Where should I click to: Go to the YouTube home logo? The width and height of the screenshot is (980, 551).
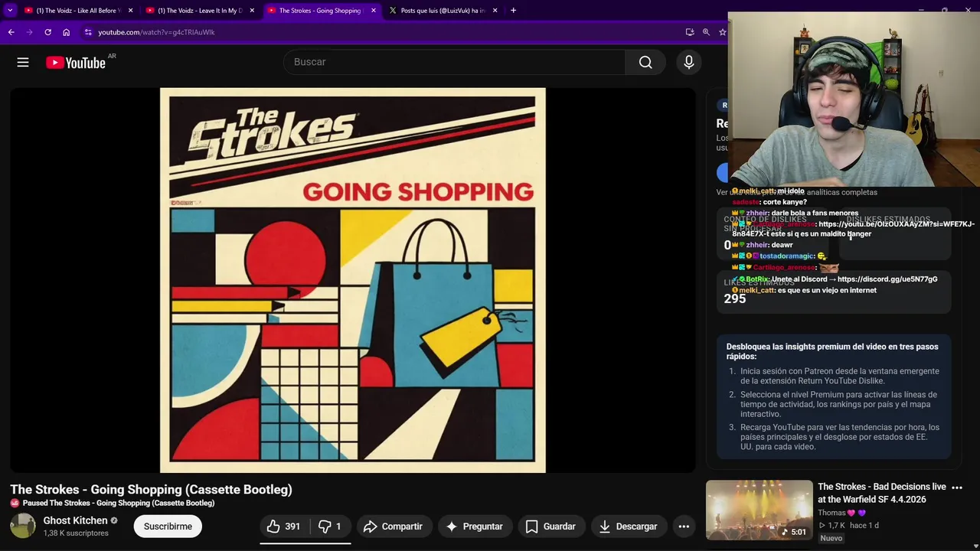coord(76,63)
